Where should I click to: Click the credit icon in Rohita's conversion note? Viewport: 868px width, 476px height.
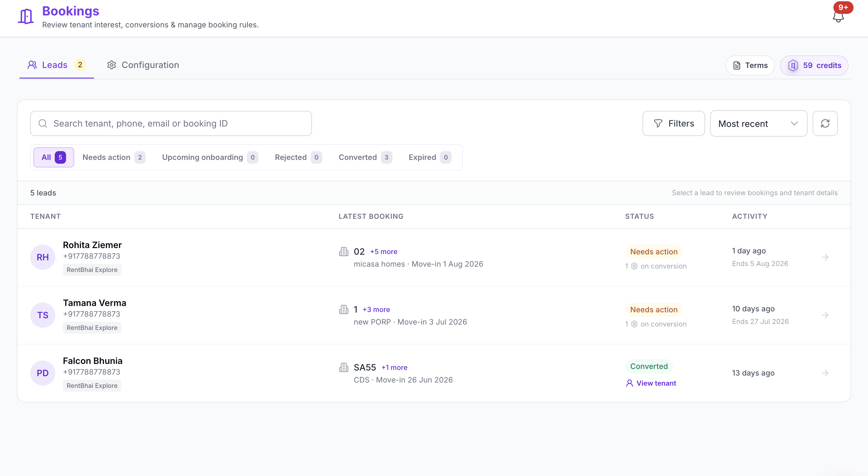pos(634,266)
